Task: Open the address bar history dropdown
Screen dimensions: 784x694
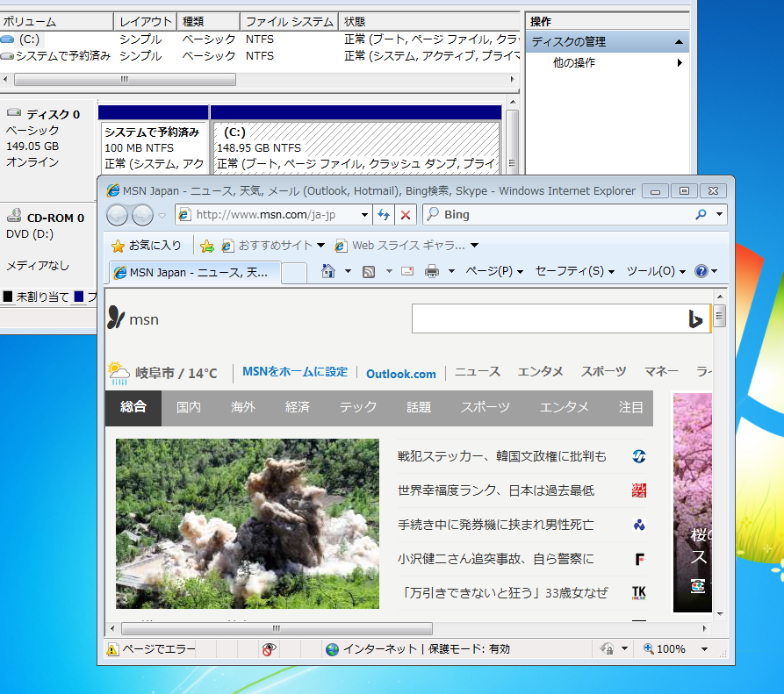Action: 364,215
